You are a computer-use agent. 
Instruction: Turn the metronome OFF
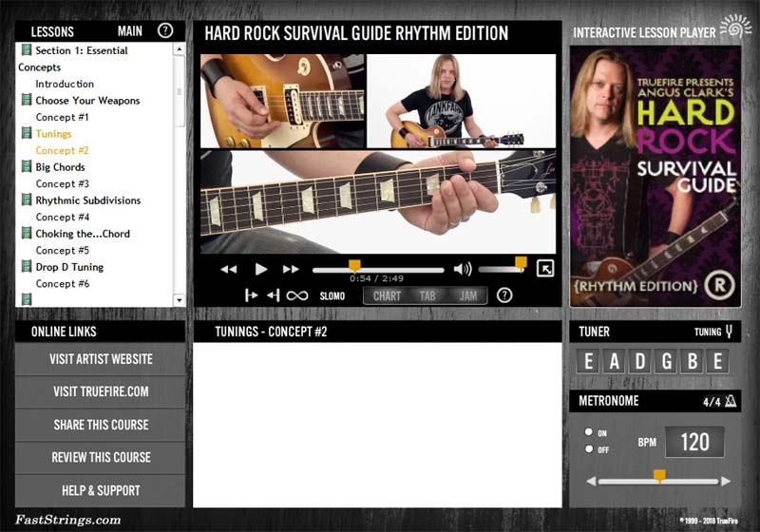(x=589, y=448)
